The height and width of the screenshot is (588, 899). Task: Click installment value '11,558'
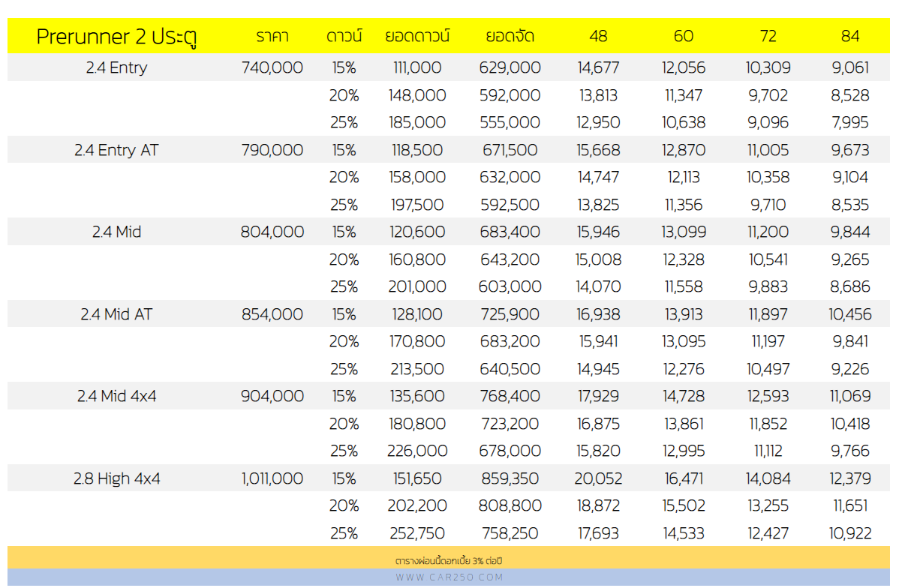(x=684, y=286)
